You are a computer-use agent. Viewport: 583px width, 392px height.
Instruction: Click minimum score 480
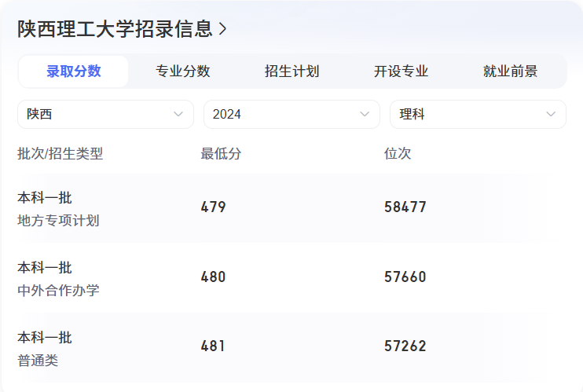(214, 277)
